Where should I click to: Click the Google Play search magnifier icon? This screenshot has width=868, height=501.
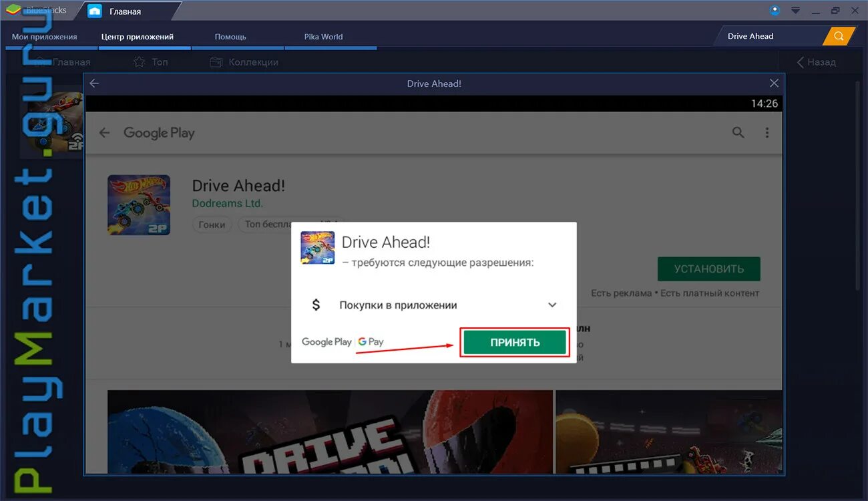pos(738,132)
